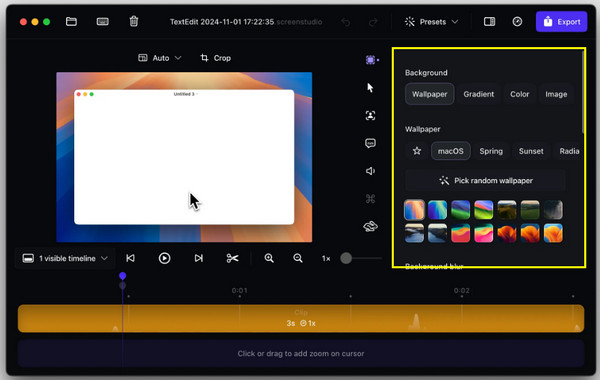Zoom out on the timeline
The width and height of the screenshot is (600, 380).
(x=298, y=258)
